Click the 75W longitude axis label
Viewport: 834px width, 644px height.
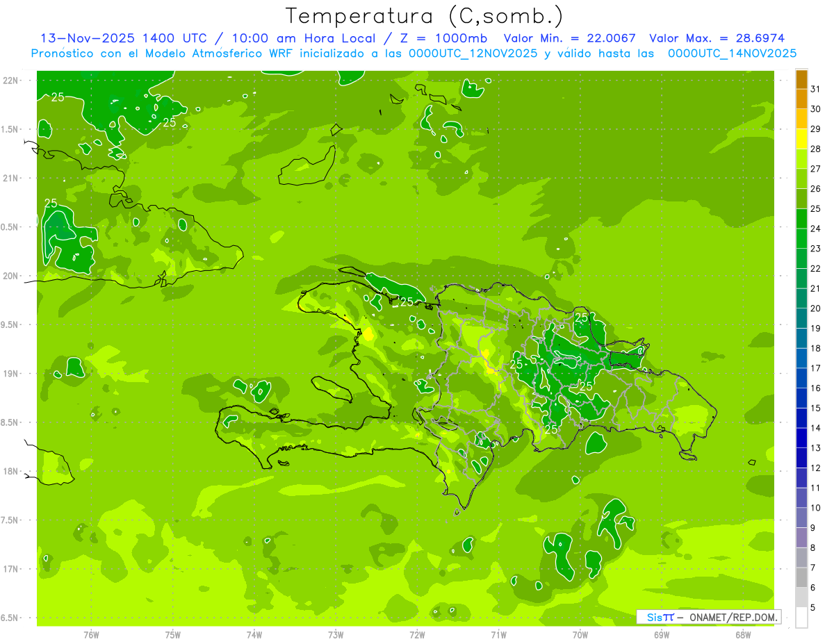[173, 635]
